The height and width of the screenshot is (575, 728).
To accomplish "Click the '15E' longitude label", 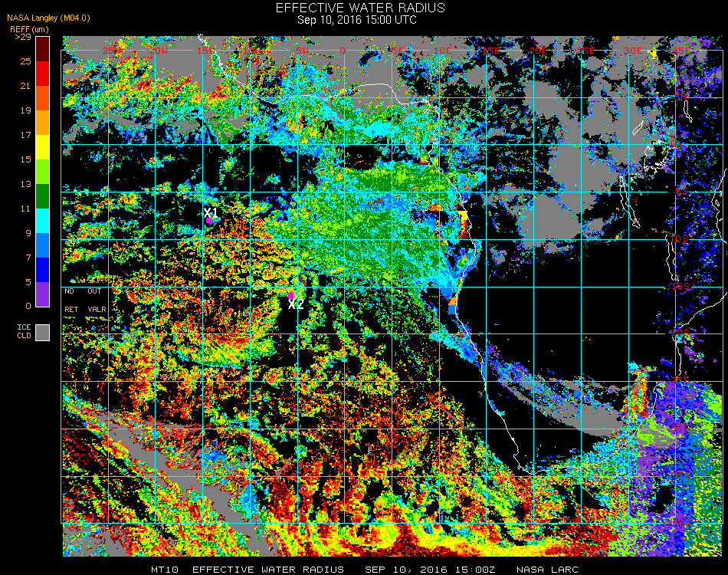I will click(490, 51).
